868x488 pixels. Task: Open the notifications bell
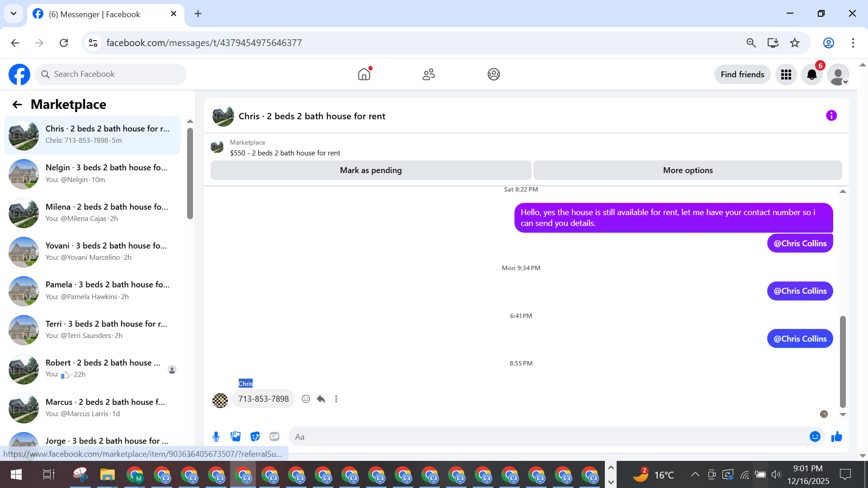[x=812, y=75]
